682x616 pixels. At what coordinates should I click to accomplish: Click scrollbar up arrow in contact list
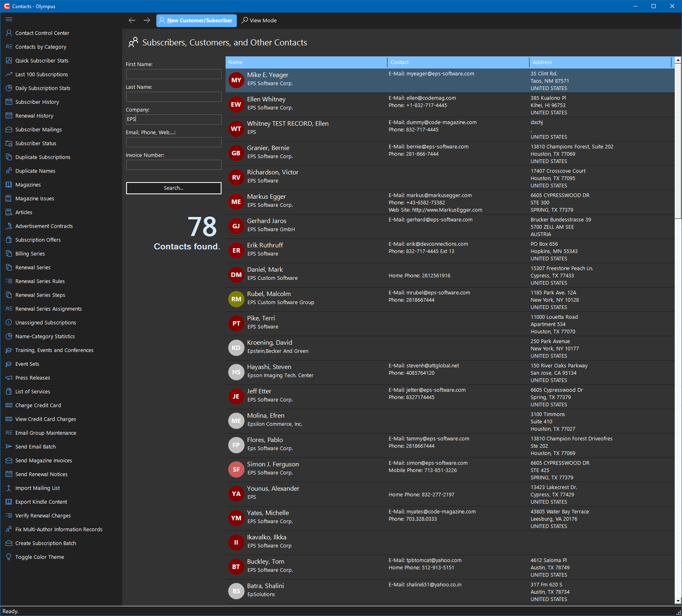tap(678, 60)
